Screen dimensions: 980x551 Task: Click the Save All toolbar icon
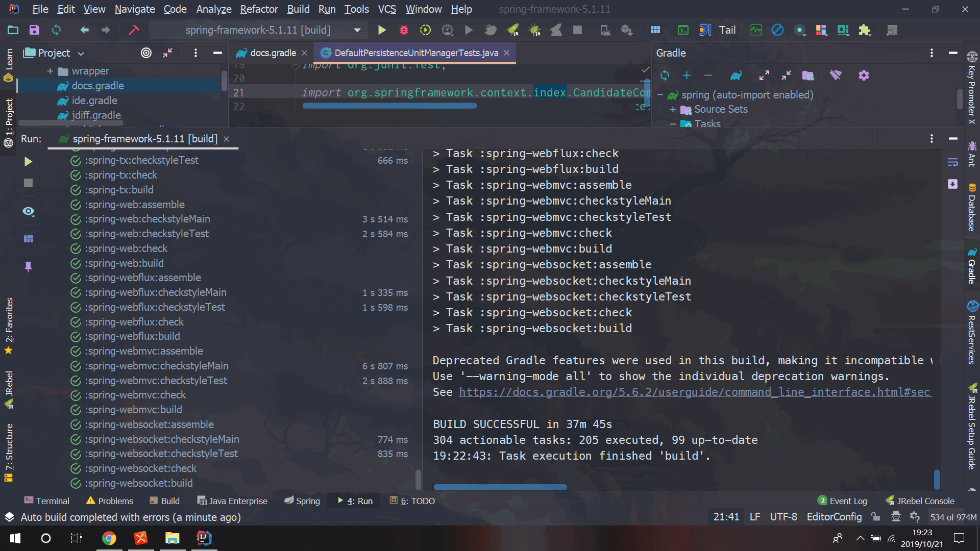point(34,30)
